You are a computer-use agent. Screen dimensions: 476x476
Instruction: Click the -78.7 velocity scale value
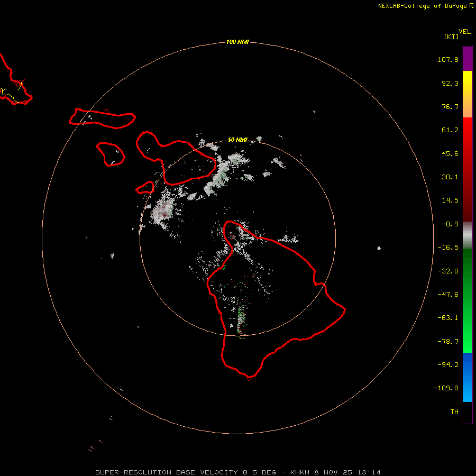pyautogui.click(x=448, y=342)
